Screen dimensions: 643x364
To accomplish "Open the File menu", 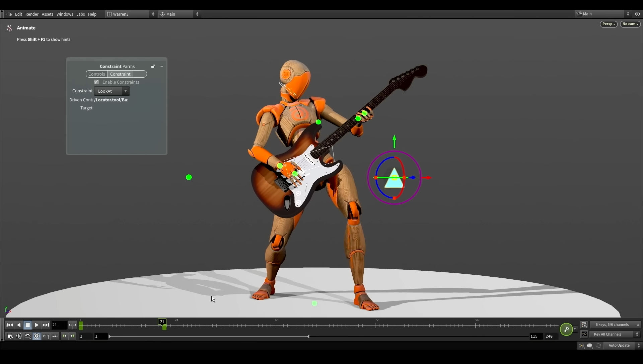I will coord(8,14).
